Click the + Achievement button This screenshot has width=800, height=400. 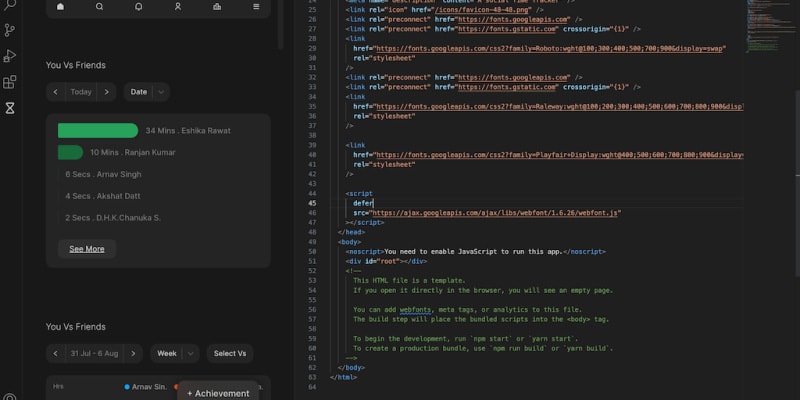(218, 392)
